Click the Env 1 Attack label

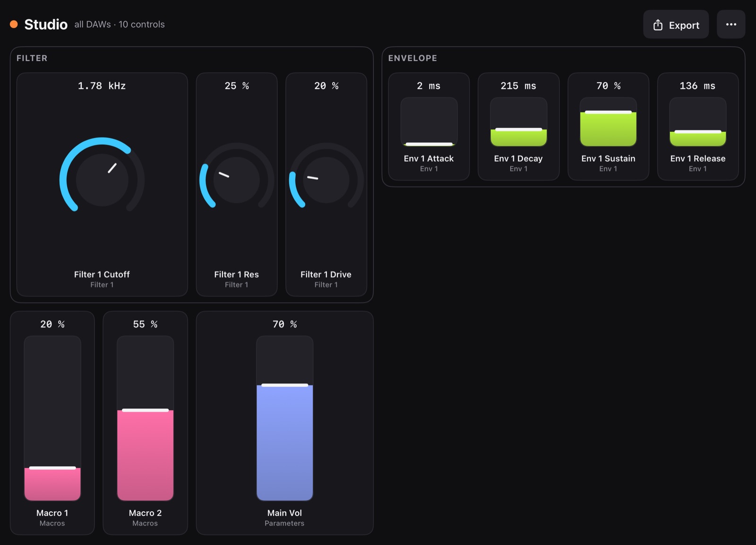[x=429, y=159]
